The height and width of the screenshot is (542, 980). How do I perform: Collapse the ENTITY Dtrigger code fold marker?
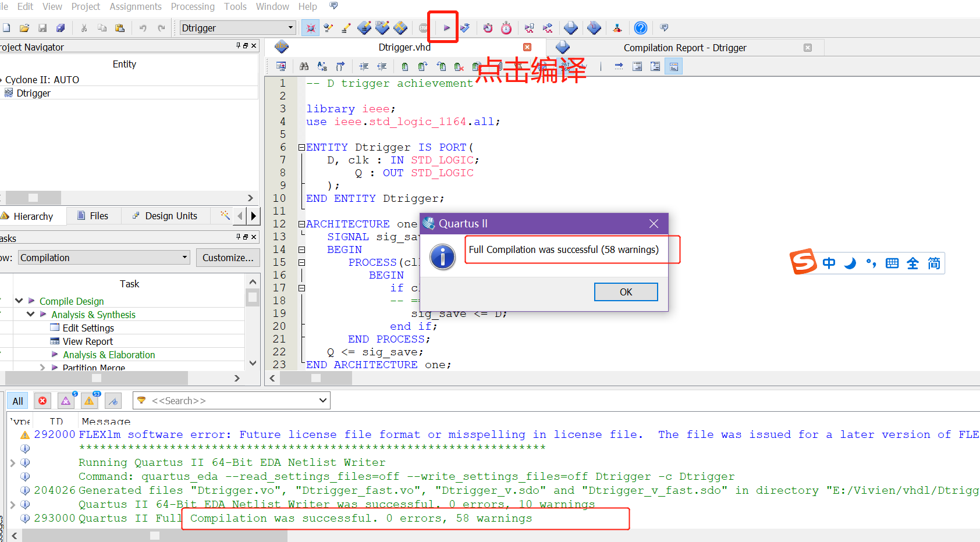coord(301,148)
